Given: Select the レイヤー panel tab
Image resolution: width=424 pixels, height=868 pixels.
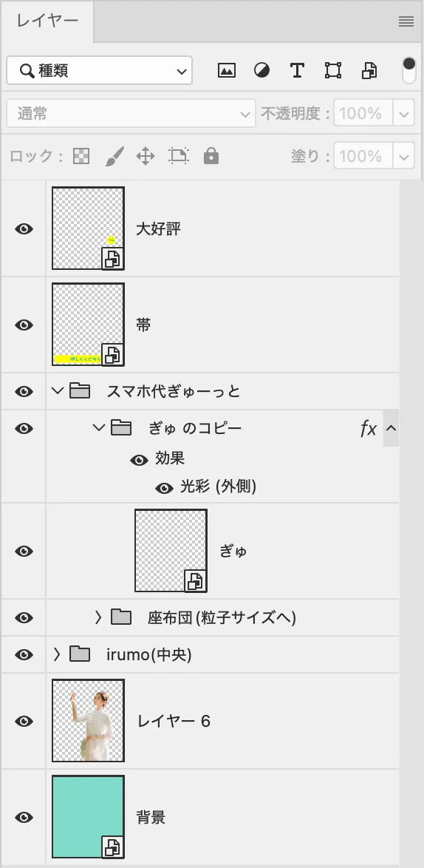Looking at the screenshot, I should point(47,21).
